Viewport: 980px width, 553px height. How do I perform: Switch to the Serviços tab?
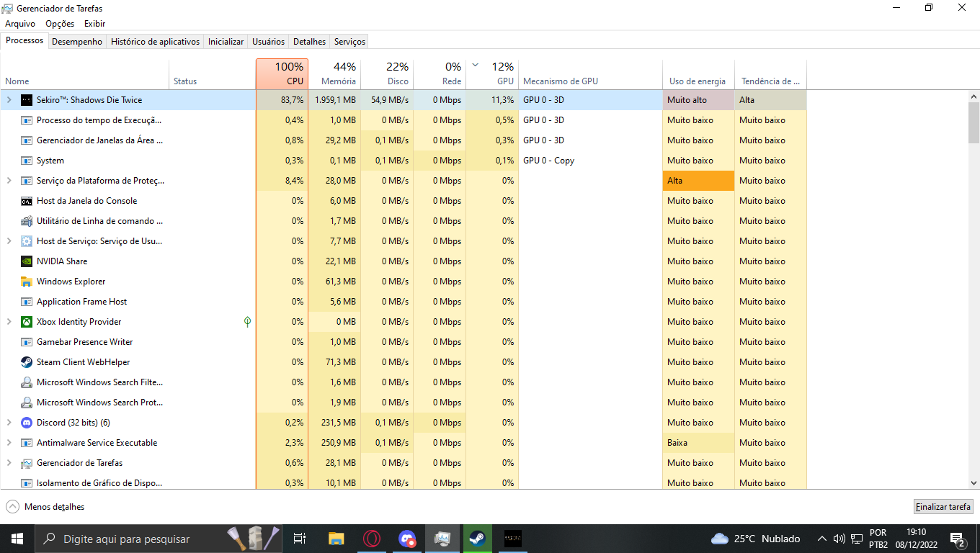pos(349,42)
